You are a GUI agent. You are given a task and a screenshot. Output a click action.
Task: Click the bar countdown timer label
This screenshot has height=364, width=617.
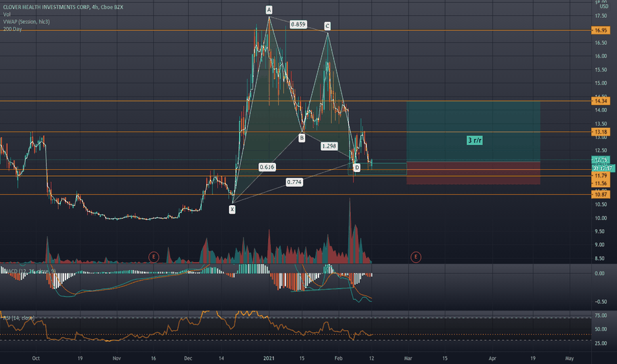click(603, 168)
